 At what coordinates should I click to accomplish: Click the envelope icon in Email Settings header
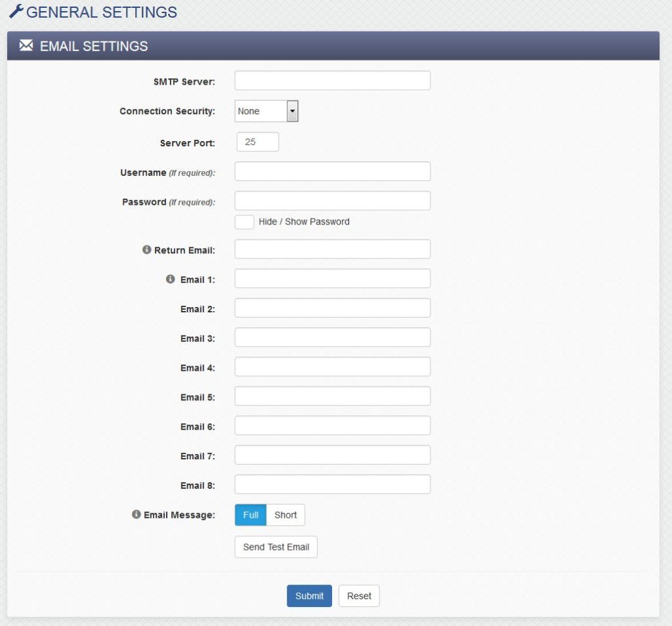coord(26,46)
